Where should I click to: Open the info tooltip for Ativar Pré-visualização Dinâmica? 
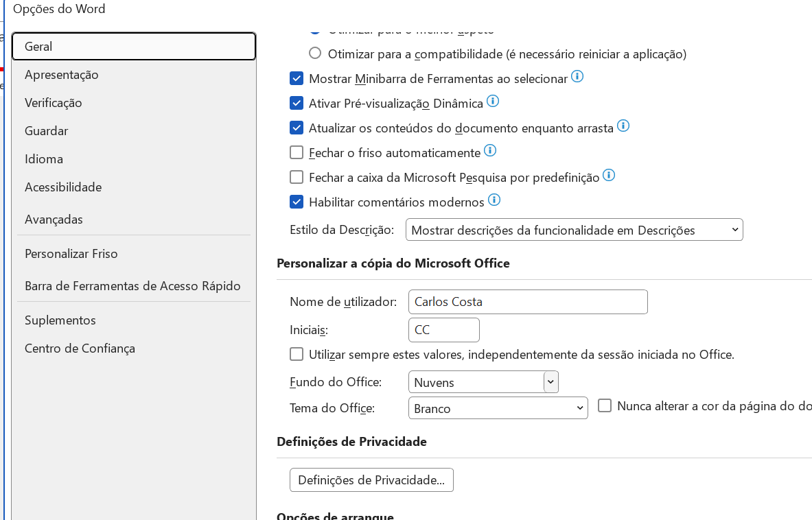[x=492, y=101]
